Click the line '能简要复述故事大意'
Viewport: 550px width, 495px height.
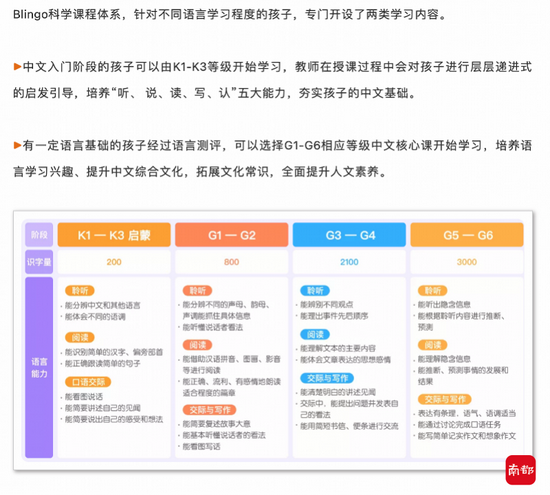click(216, 424)
